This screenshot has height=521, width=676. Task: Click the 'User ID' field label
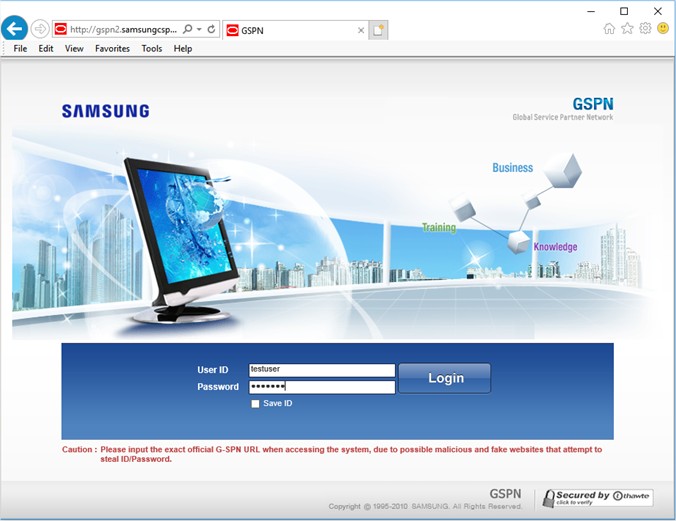[x=213, y=370]
